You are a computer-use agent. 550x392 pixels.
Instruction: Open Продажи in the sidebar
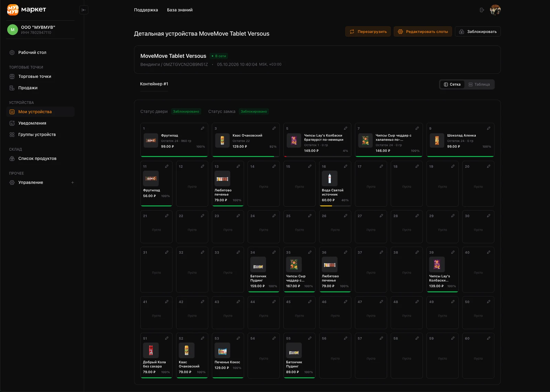coord(41,88)
